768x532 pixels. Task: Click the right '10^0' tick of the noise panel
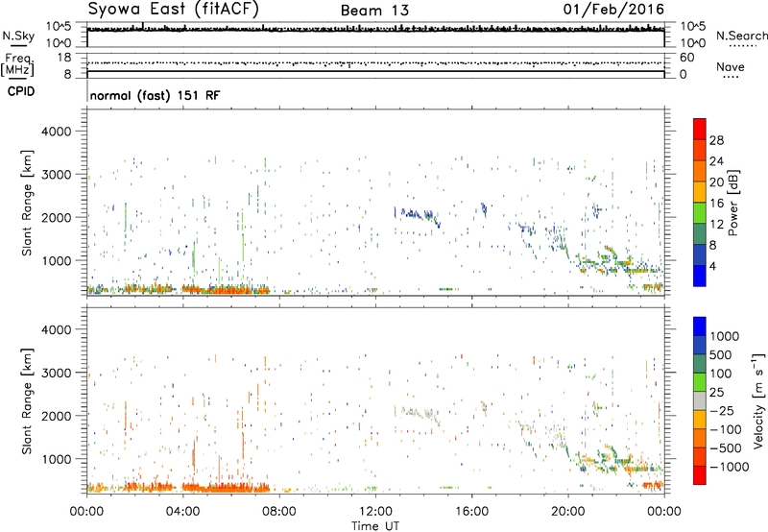pos(693,43)
